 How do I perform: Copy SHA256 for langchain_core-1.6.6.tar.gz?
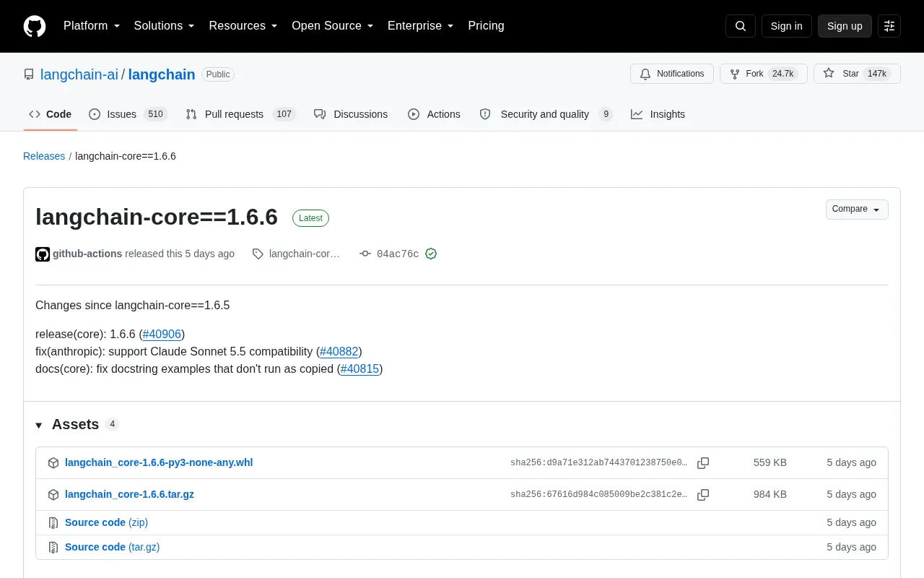click(703, 495)
